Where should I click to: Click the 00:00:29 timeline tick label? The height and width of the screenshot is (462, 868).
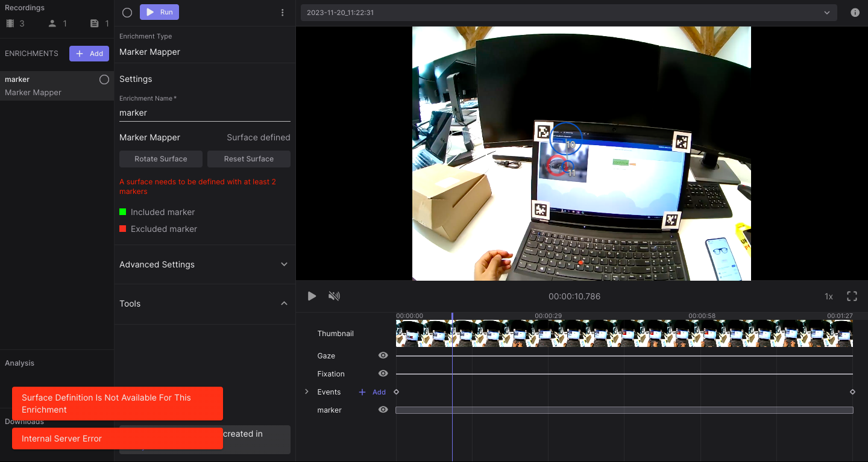(548, 316)
